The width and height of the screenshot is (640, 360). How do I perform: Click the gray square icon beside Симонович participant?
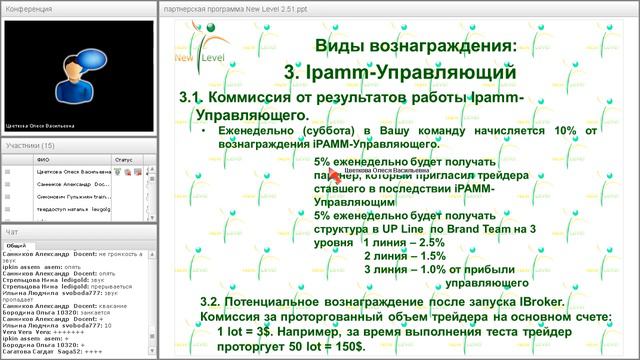coord(7,197)
